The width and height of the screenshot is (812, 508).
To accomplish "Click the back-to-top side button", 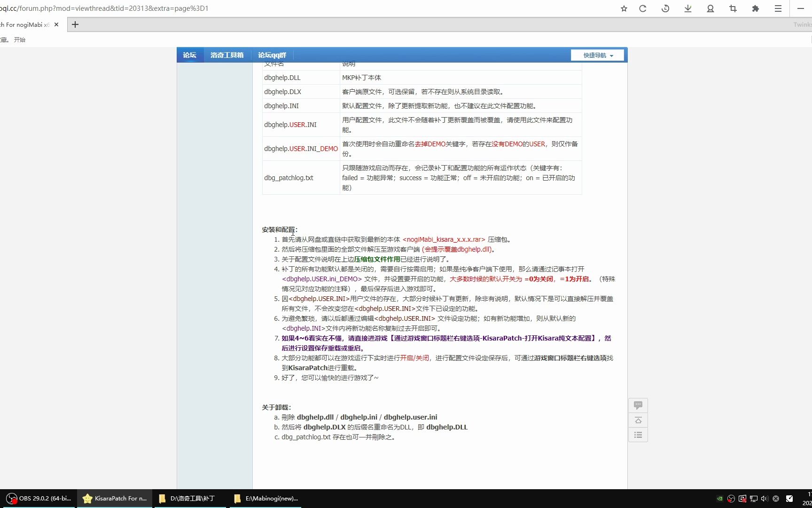I will 638,420.
